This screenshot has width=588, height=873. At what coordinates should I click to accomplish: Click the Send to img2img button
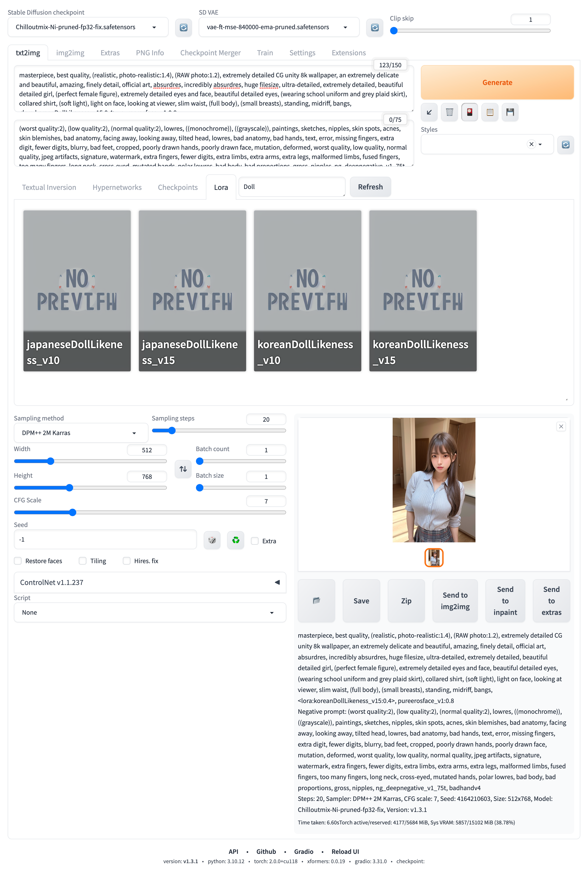pos(455,600)
